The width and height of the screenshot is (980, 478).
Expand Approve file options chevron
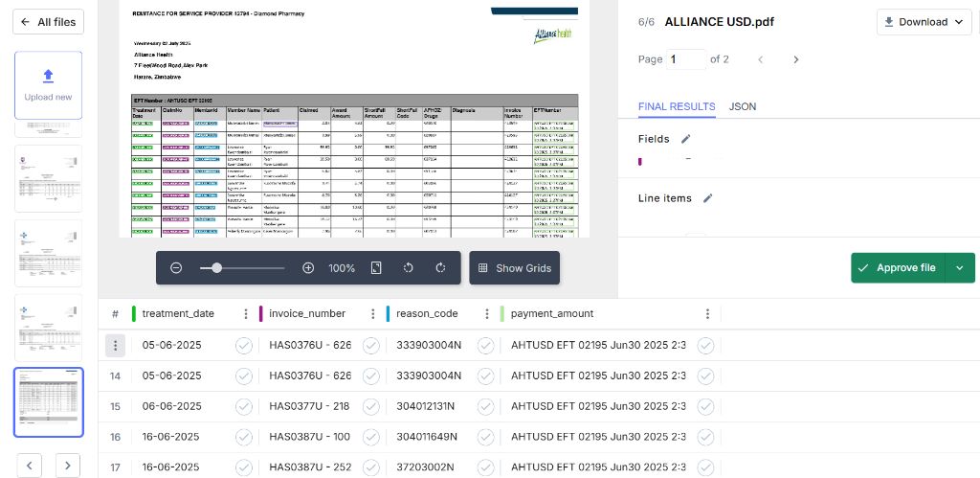coord(960,268)
